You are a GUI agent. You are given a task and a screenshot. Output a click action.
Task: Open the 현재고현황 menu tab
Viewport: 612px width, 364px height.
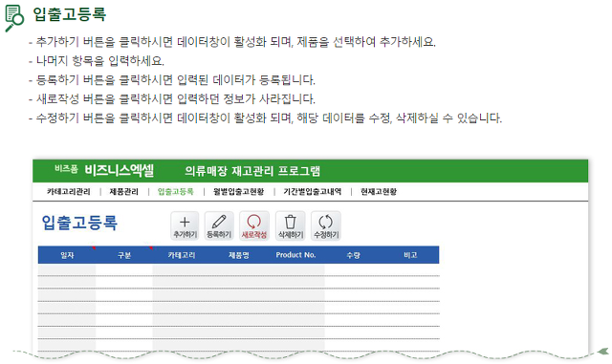click(379, 192)
